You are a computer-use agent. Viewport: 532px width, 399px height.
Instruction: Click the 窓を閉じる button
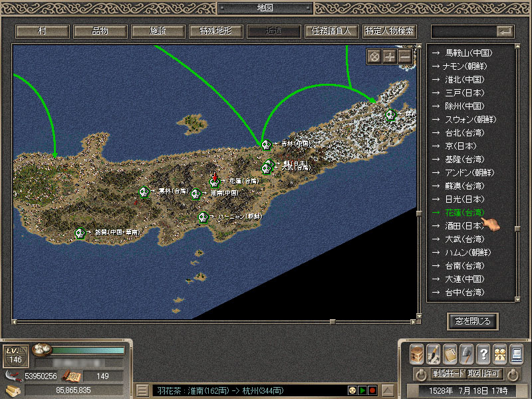[472, 321]
